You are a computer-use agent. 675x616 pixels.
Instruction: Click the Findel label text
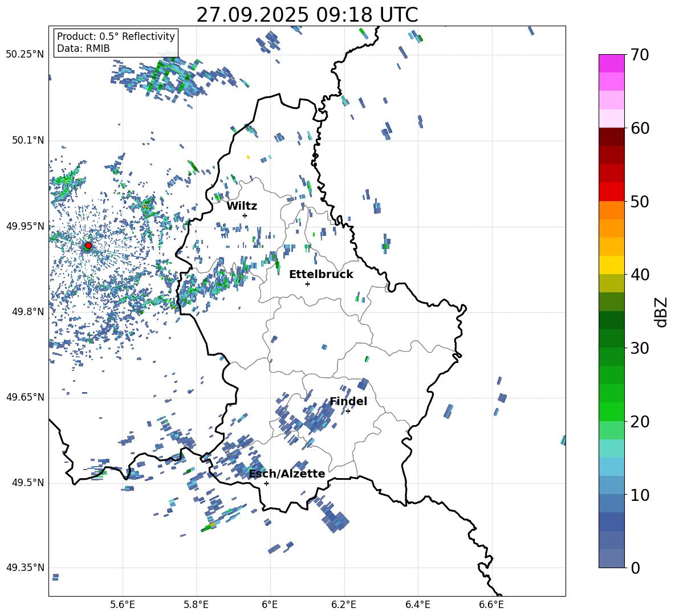coord(348,401)
